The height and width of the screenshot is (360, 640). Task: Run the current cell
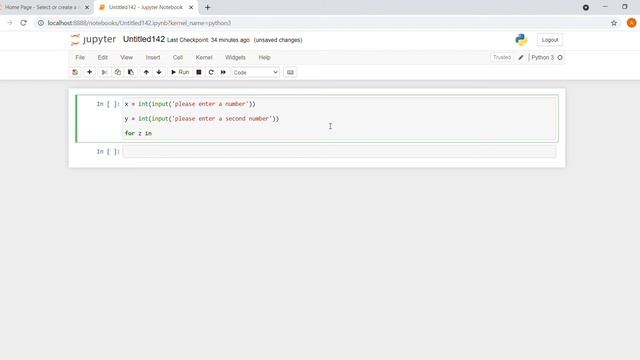click(180, 72)
